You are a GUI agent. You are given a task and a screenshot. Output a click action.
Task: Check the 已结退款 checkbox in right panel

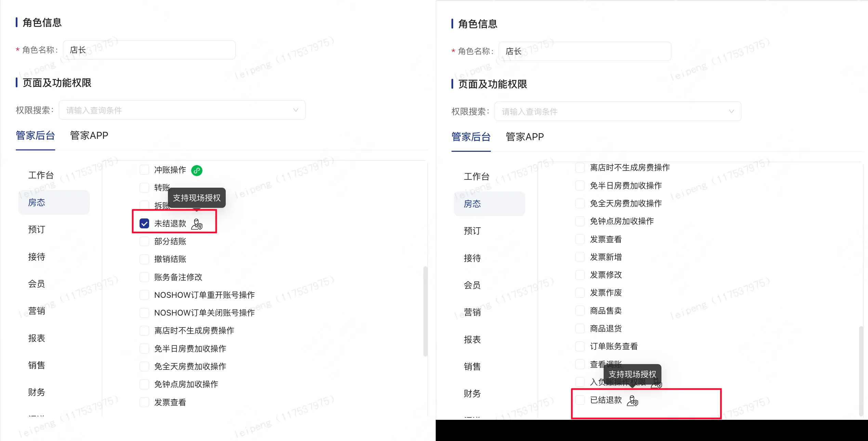[x=580, y=400]
